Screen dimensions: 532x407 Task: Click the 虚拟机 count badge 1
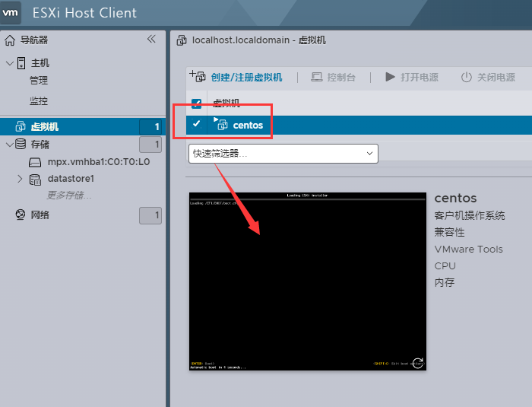click(x=150, y=127)
